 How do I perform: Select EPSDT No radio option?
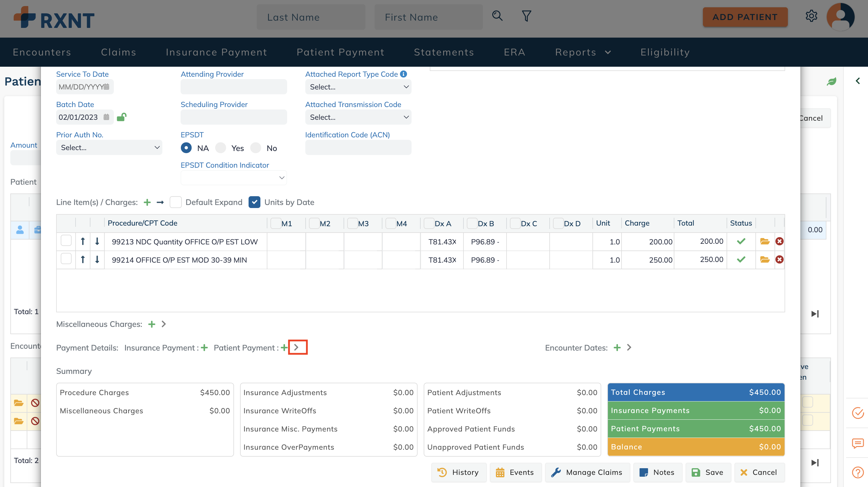pos(256,148)
